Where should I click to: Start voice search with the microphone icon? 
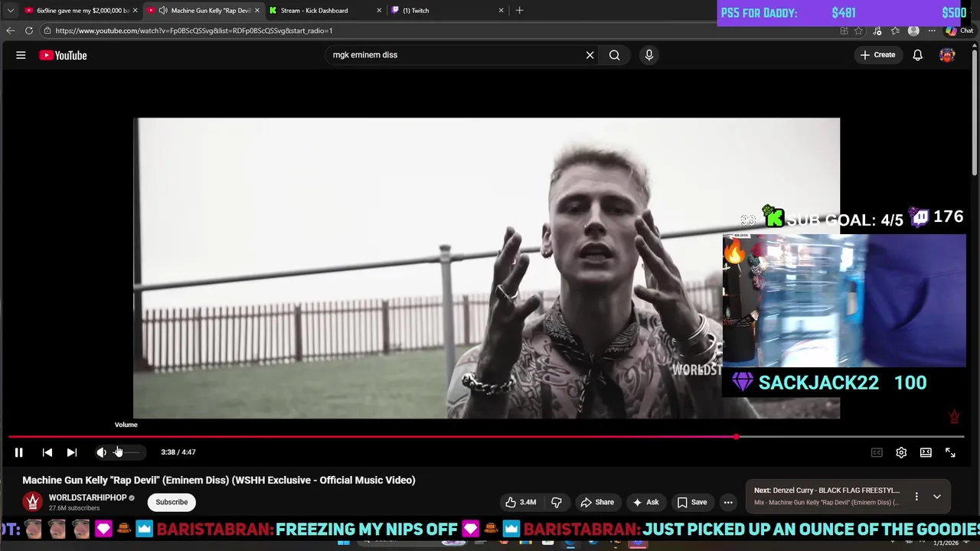tap(648, 55)
